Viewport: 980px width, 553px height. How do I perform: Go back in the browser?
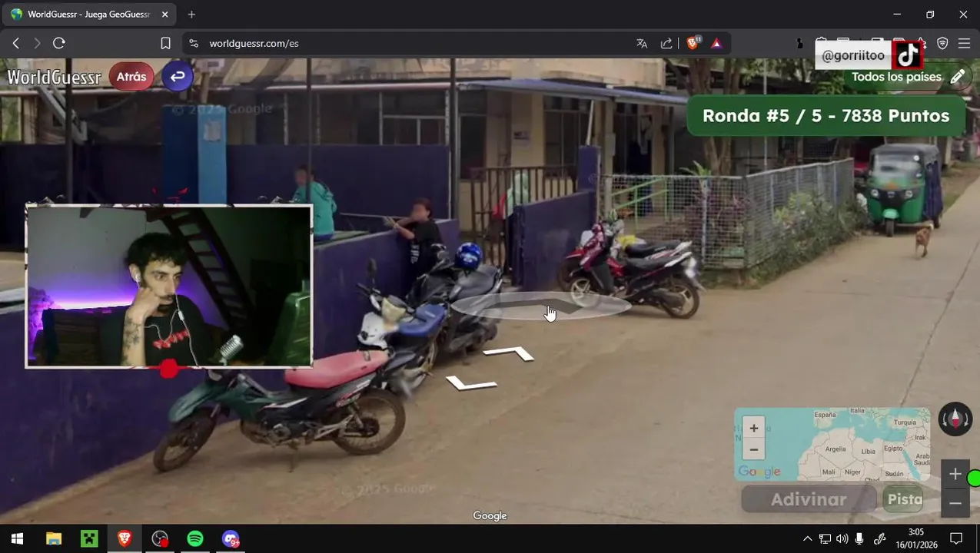coord(15,43)
